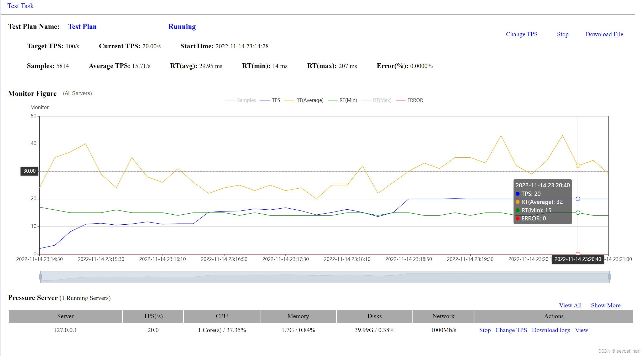
Task: Open the Test Task link
Action: click(x=20, y=6)
